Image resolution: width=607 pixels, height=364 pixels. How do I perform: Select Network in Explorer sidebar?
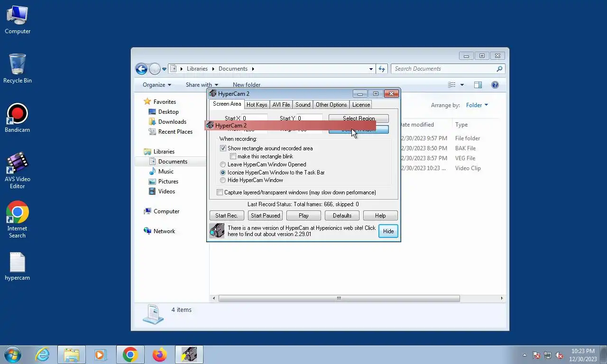click(164, 231)
